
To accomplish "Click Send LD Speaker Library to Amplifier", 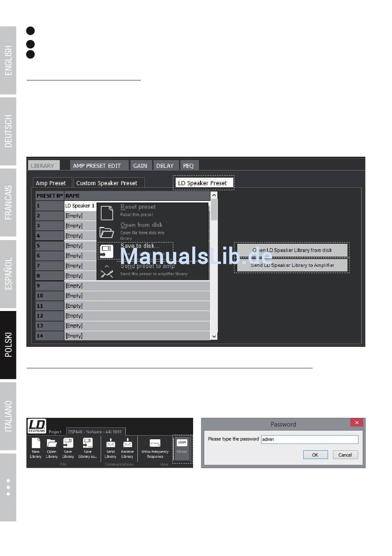I will [292, 265].
